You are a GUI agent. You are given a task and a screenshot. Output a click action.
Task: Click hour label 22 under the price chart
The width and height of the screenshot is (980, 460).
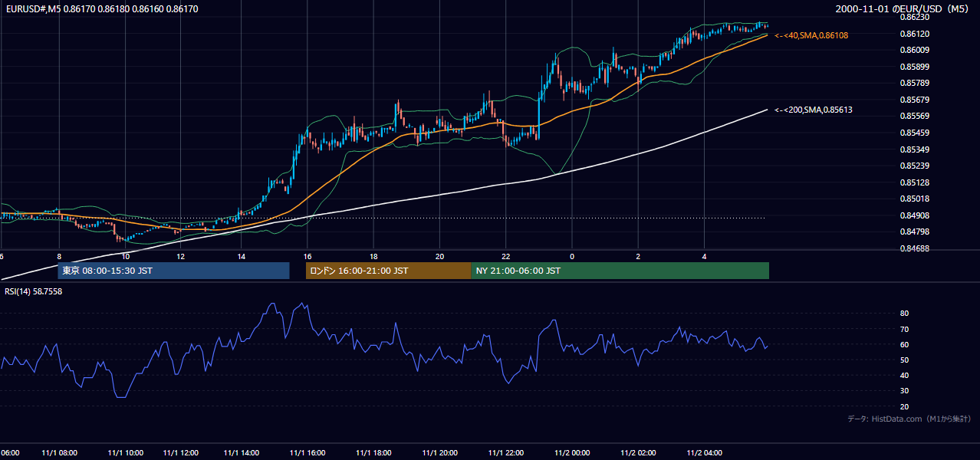click(x=505, y=256)
